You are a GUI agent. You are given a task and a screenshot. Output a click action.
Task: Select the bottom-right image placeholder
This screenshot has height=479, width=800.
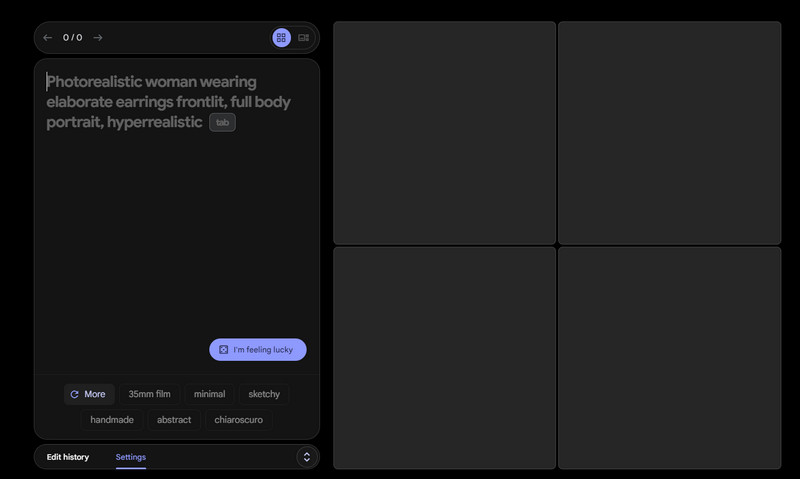(669, 358)
